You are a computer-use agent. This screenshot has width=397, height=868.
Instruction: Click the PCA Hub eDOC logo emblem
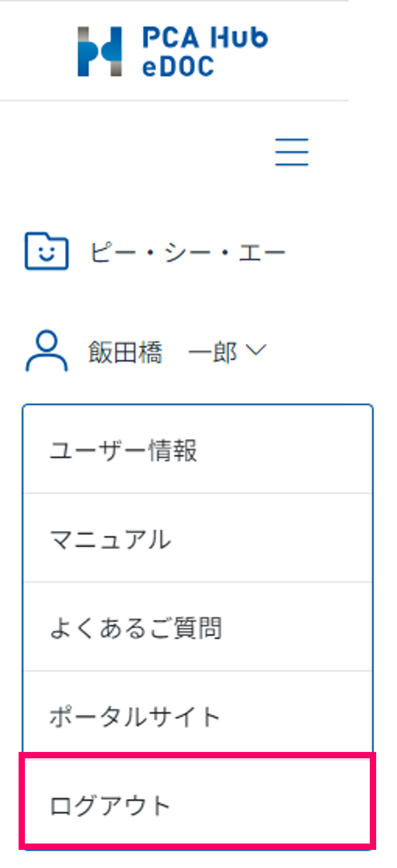(x=100, y=51)
